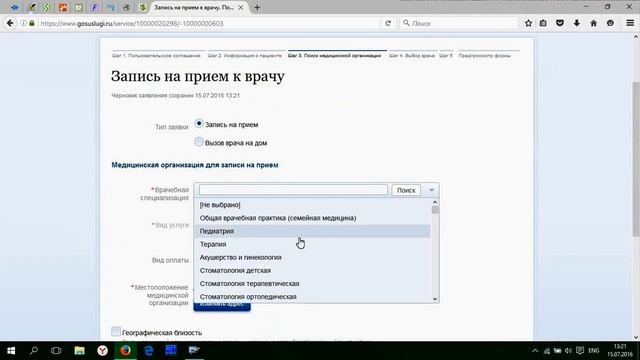This screenshot has width=640, height=360.
Task: Collapse the specialization dropdown arrow
Action: coord(431,190)
